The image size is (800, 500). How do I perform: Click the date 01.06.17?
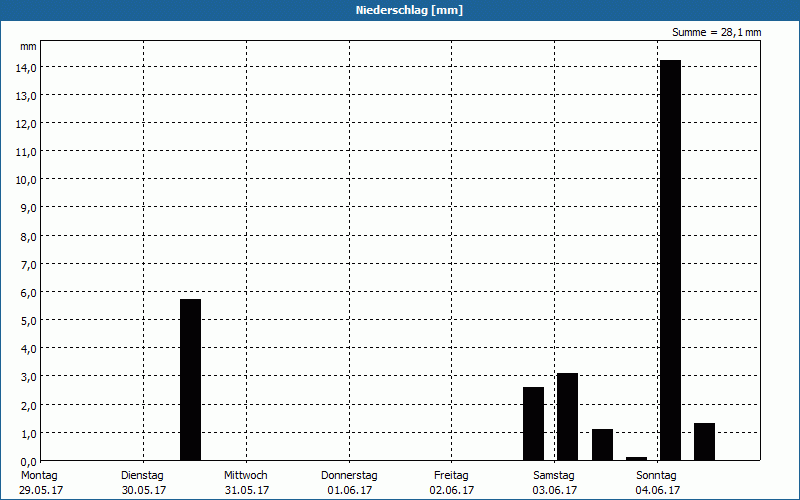(x=350, y=490)
